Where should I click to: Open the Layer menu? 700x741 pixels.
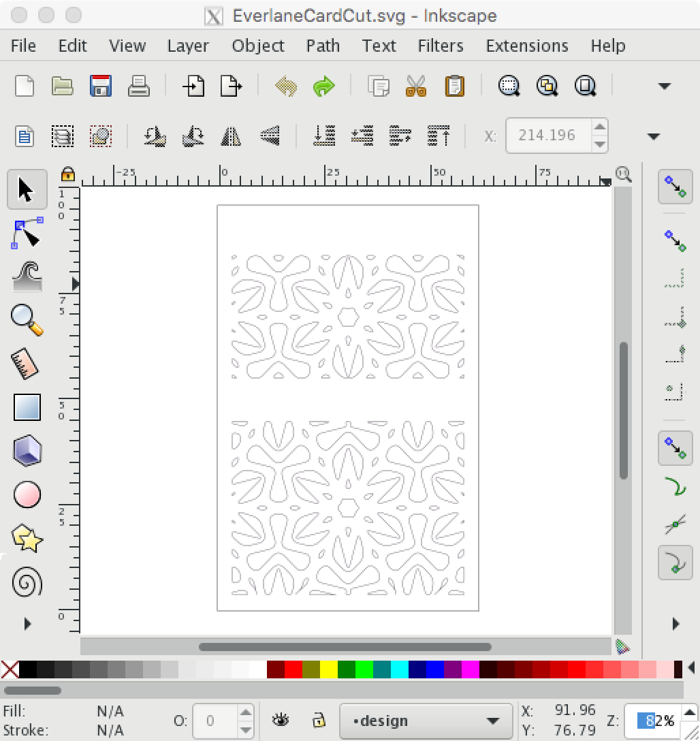[188, 46]
